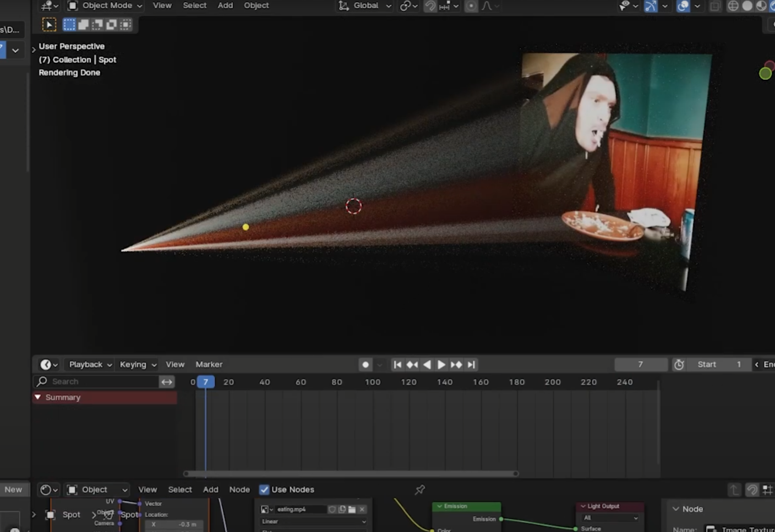Select the Tweak tool in the viewport toolbar
Screen dimensions: 775x532
tap(49, 24)
